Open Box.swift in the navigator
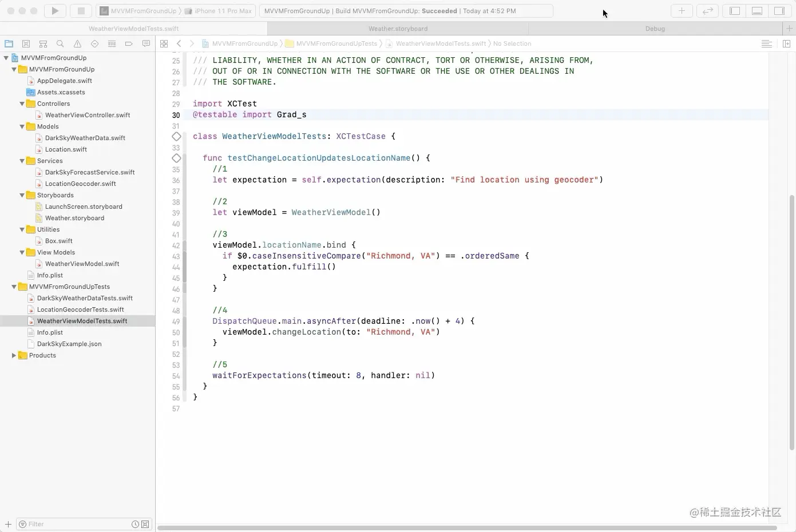This screenshot has height=532, width=796. click(59, 241)
